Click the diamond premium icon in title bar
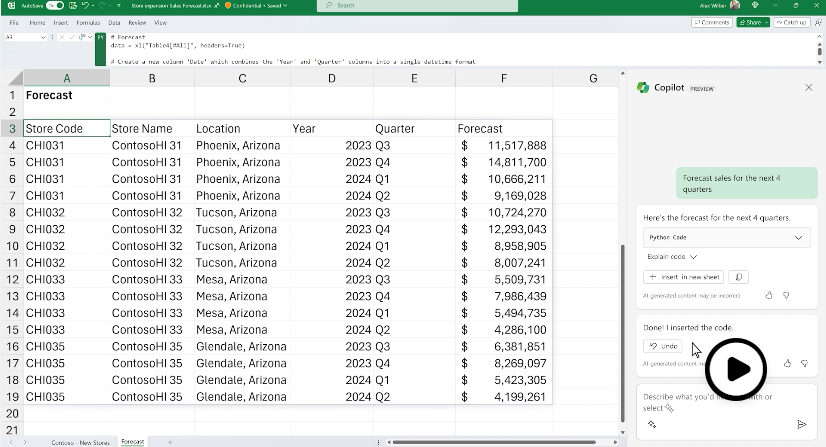The image size is (826, 447). pyautogui.click(x=755, y=5)
